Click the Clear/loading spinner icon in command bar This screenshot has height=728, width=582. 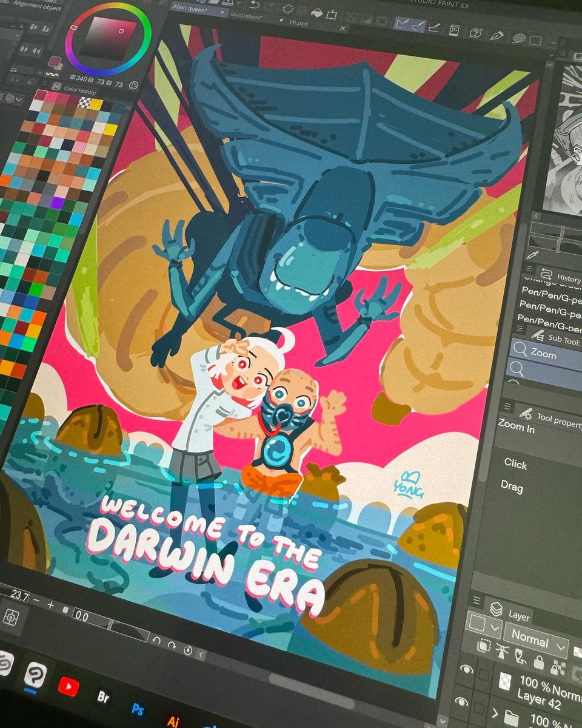point(288,8)
